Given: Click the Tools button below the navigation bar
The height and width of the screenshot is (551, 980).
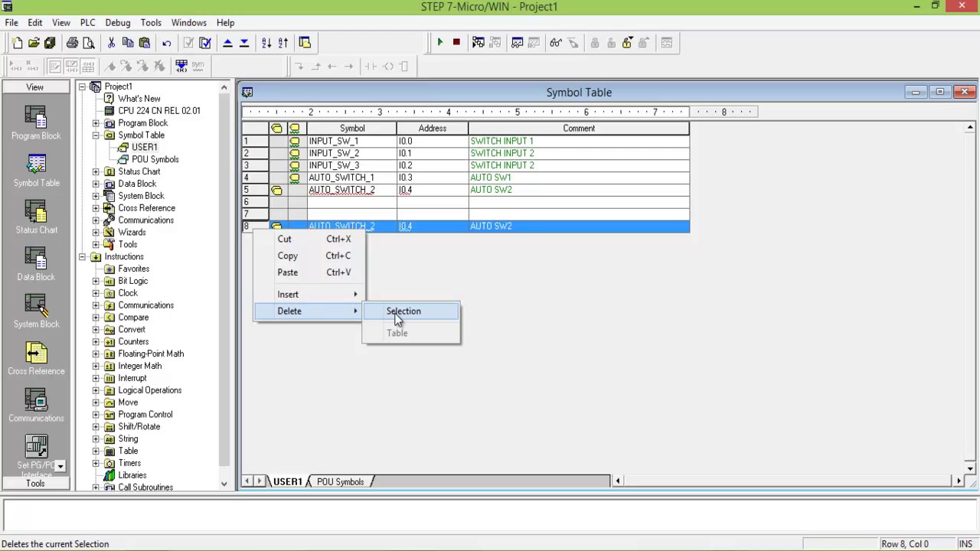Looking at the screenshot, I should point(35,484).
